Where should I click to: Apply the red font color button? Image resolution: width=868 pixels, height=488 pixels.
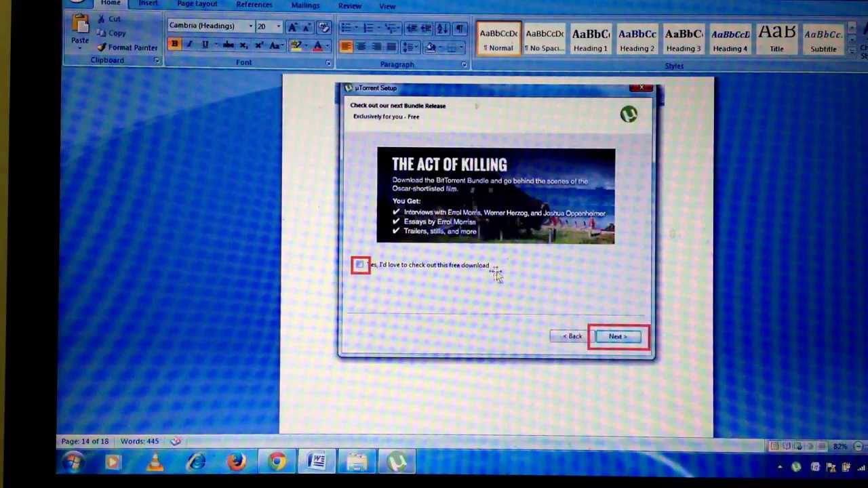point(317,46)
